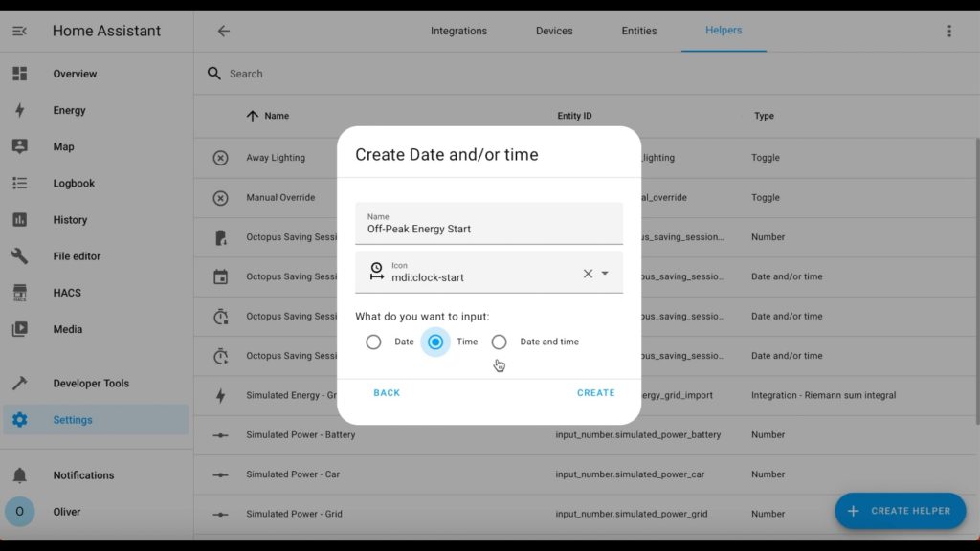This screenshot has height=551, width=980.
Task: Focus the Search helpers field
Action: point(587,74)
